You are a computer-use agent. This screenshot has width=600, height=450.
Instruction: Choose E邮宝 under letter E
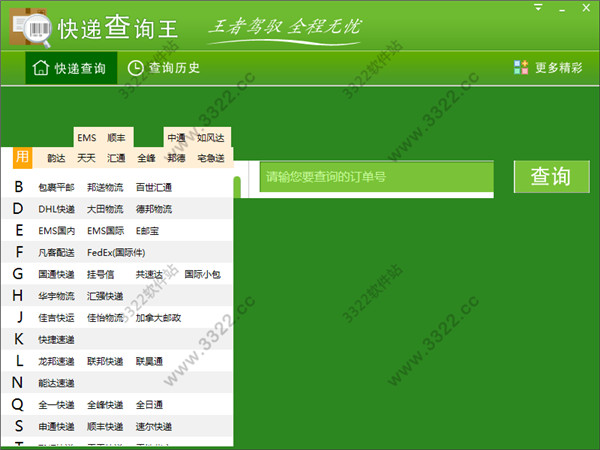147,231
